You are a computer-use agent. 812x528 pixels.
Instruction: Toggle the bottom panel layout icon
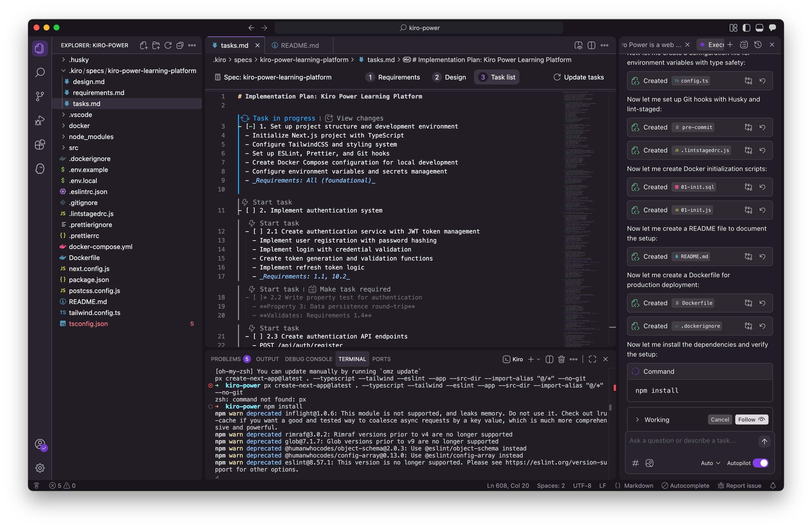coord(759,28)
